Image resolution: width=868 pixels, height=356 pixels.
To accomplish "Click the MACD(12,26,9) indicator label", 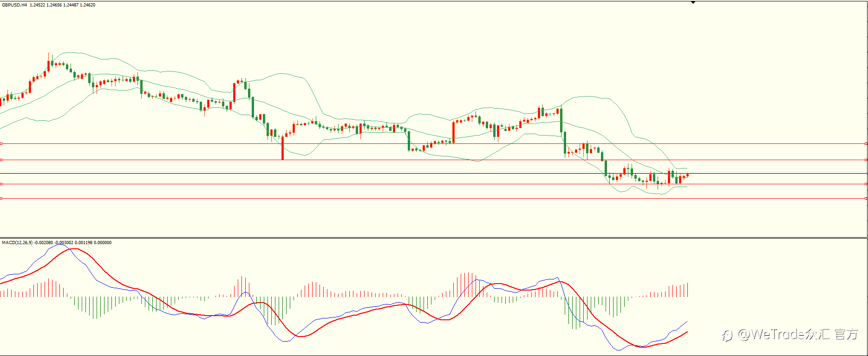I will [17, 243].
